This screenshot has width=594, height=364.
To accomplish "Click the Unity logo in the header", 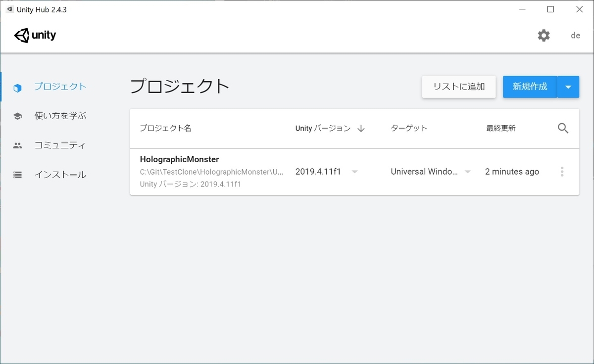I will click(35, 35).
